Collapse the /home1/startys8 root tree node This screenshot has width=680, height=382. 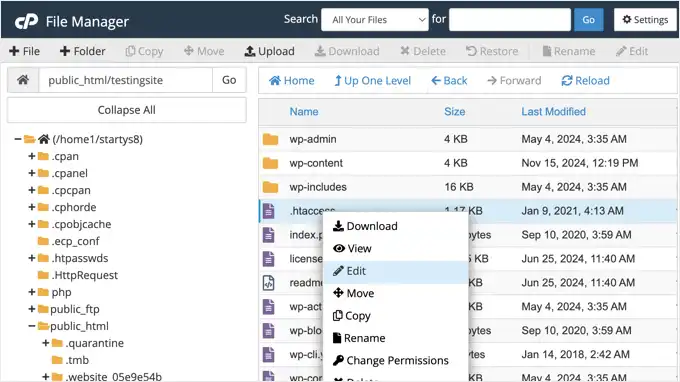pos(18,139)
